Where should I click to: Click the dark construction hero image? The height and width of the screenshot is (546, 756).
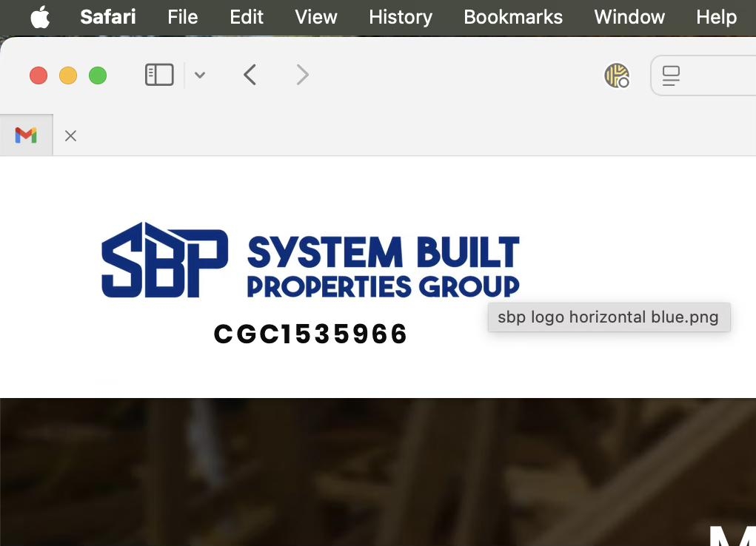[x=378, y=472]
